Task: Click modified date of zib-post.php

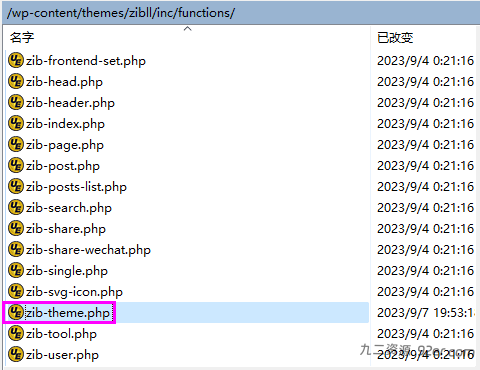Action: tap(425, 166)
